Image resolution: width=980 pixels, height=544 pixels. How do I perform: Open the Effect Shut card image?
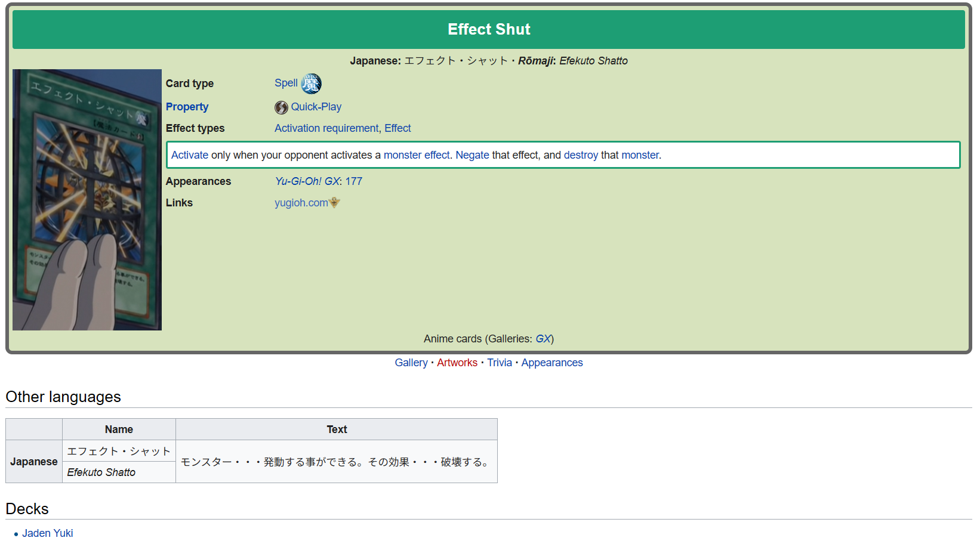pos(87,200)
